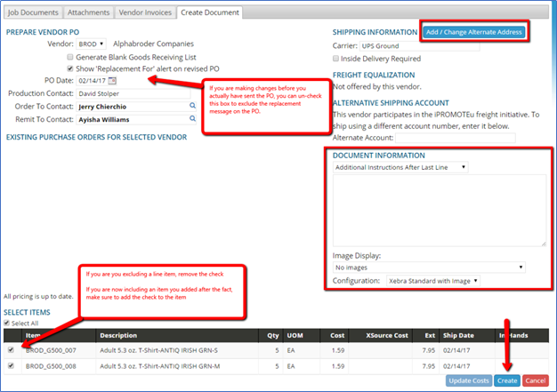Open the Image Display dropdown
This screenshot has height=392, width=557.
(428, 266)
